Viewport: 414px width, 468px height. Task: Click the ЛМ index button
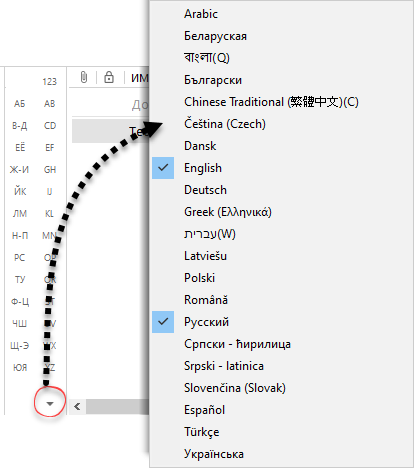(20, 214)
